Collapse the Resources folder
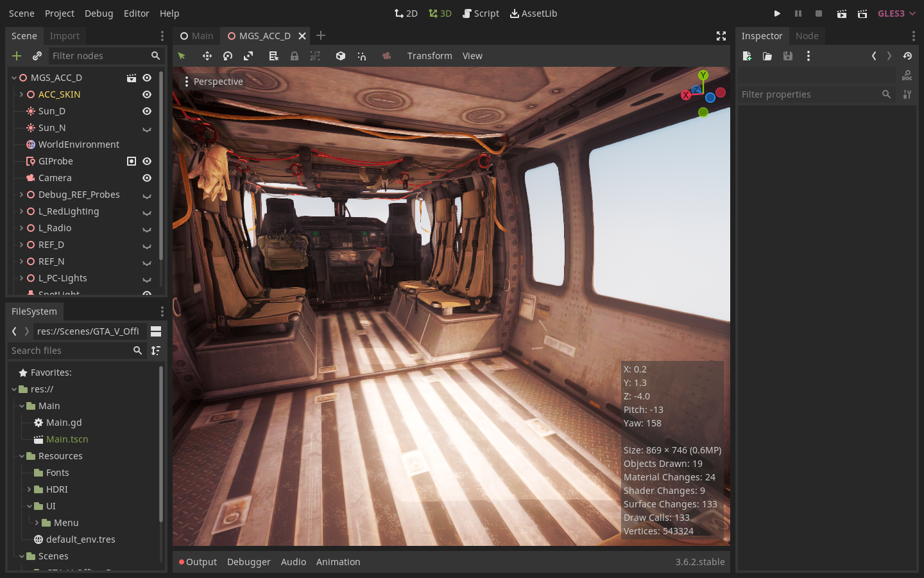 coord(21,456)
